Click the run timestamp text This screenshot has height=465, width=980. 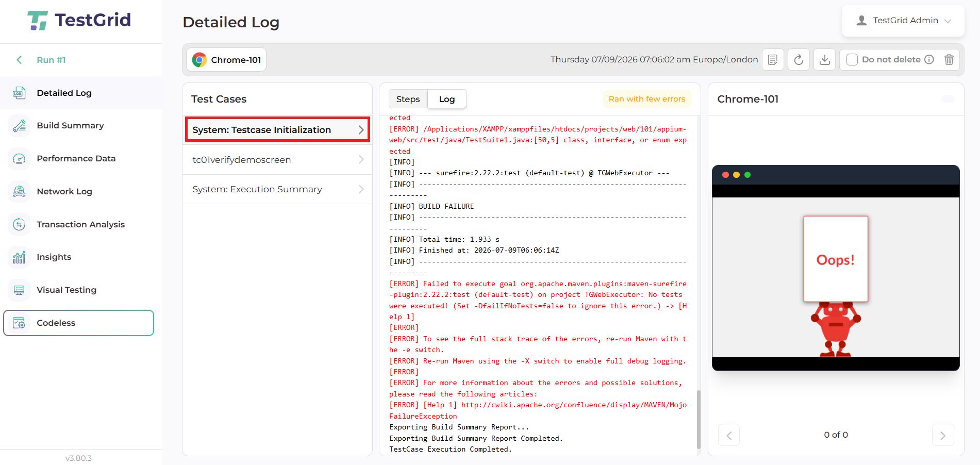pos(654,59)
